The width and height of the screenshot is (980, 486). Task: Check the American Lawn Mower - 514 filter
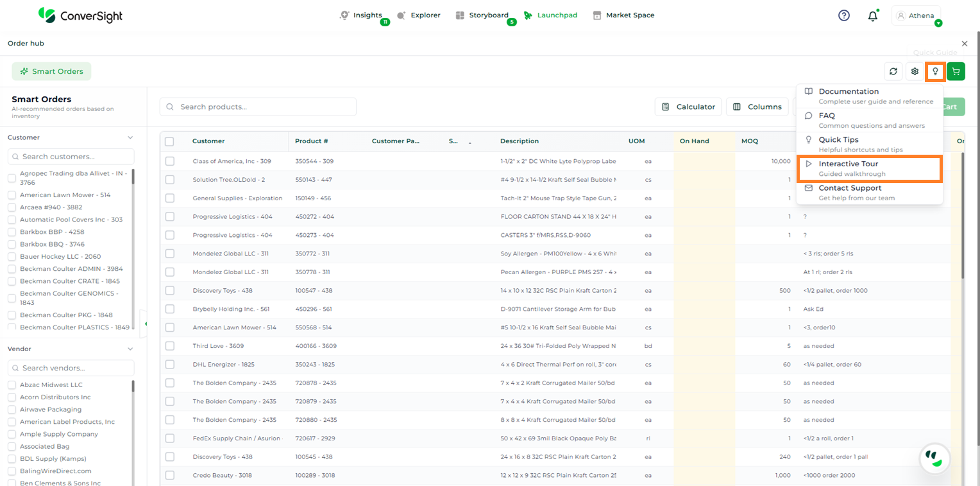coord(12,195)
